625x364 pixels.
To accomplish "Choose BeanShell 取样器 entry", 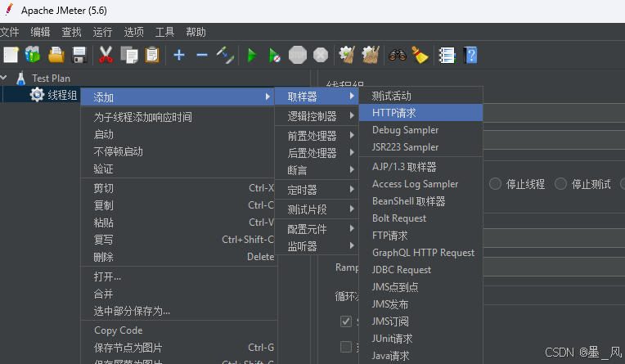I will coord(421,201).
